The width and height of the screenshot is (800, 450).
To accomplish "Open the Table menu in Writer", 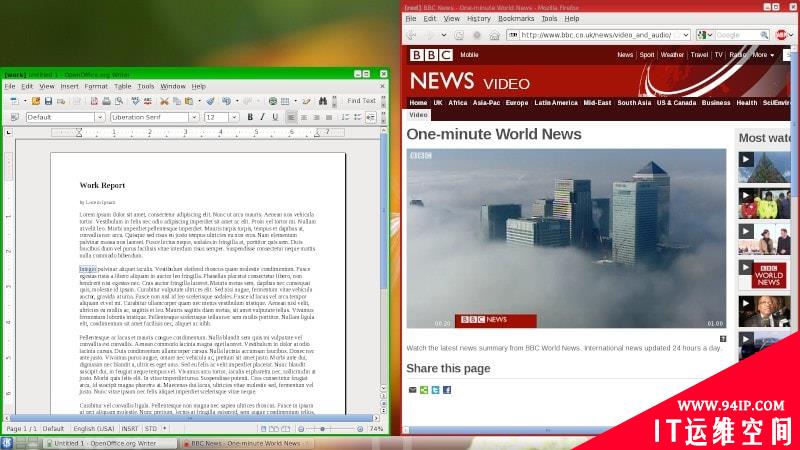I will 122,86.
